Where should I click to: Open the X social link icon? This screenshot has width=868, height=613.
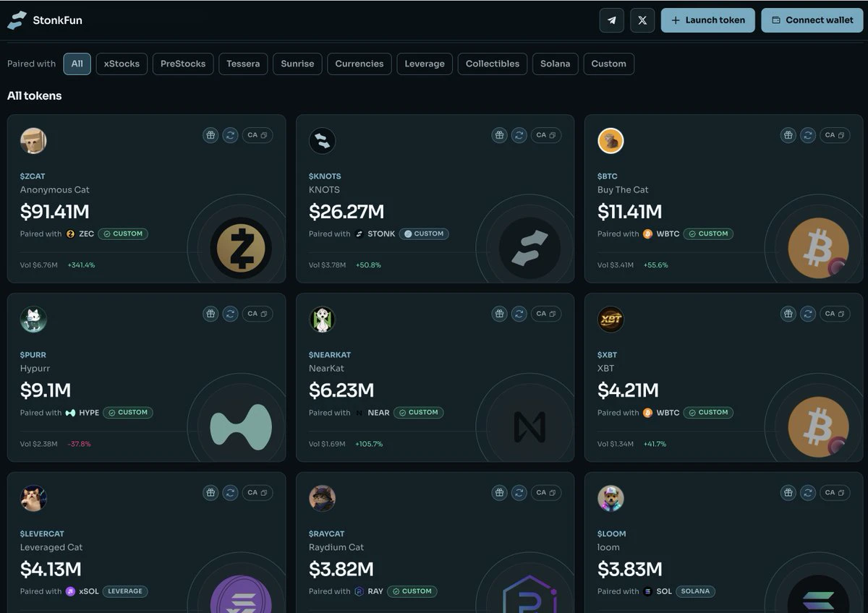click(642, 20)
